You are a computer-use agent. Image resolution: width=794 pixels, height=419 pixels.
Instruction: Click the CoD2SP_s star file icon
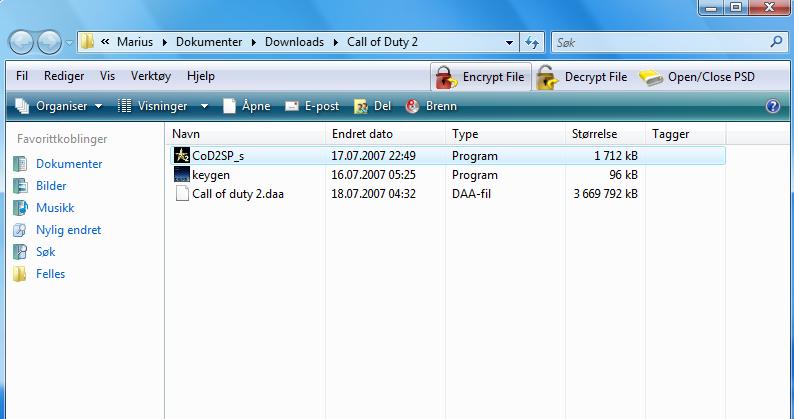click(181, 156)
